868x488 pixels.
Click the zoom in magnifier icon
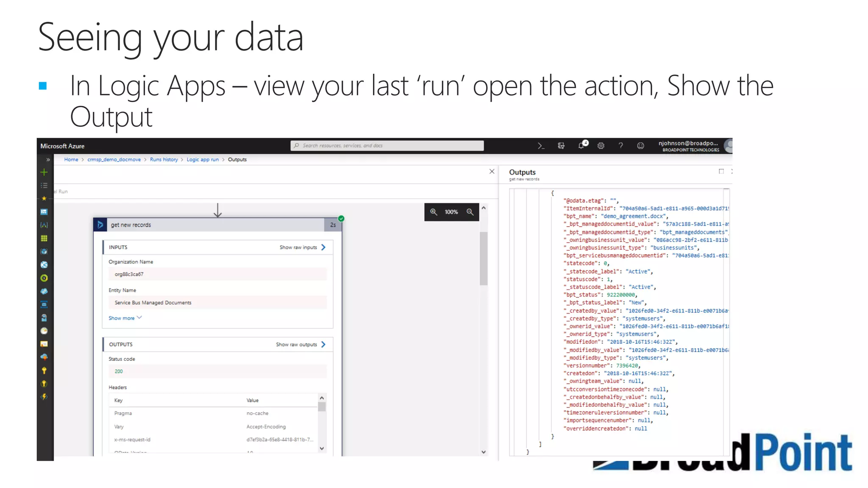click(x=434, y=212)
